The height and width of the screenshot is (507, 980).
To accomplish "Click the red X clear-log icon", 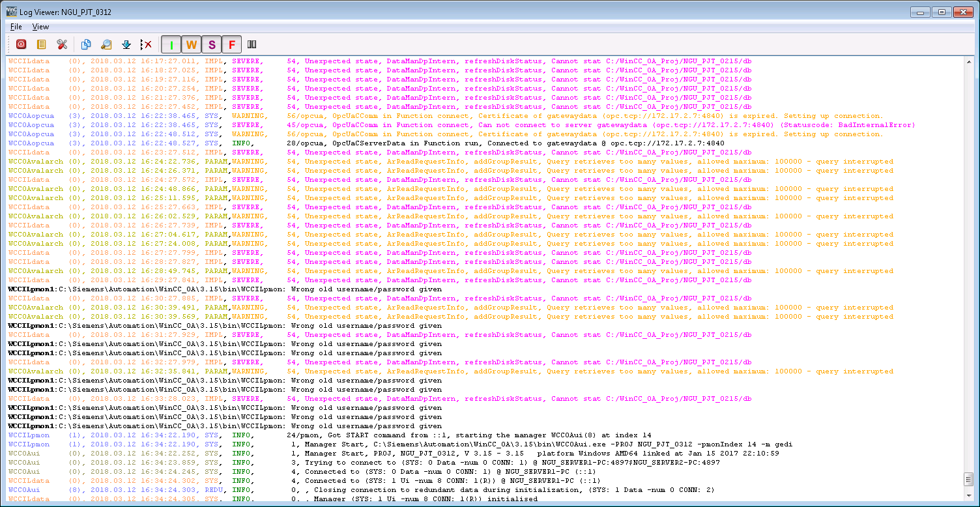I will [x=146, y=44].
